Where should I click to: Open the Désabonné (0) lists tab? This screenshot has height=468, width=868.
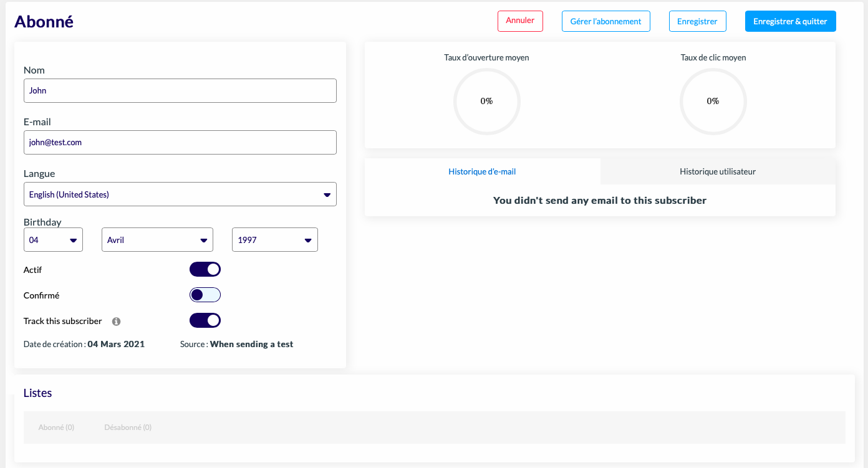(128, 427)
